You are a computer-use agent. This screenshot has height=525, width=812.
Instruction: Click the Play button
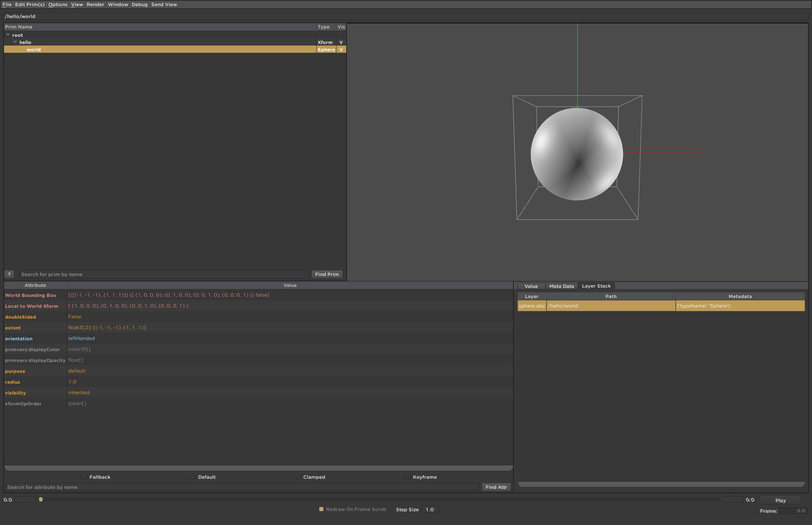pyautogui.click(x=780, y=500)
